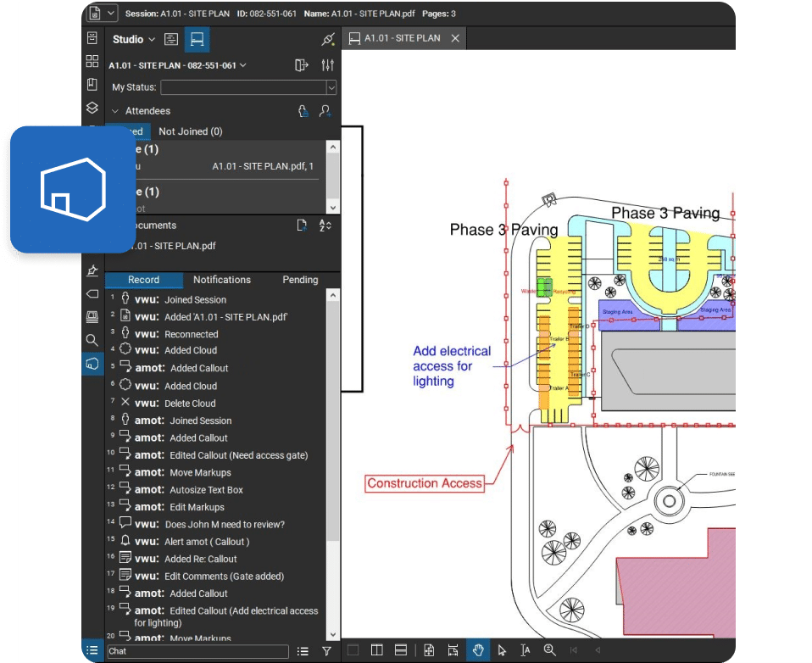Click the tag-shaped sidebar icon above Sets
The image size is (812, 663).
(x=92, y=293)
